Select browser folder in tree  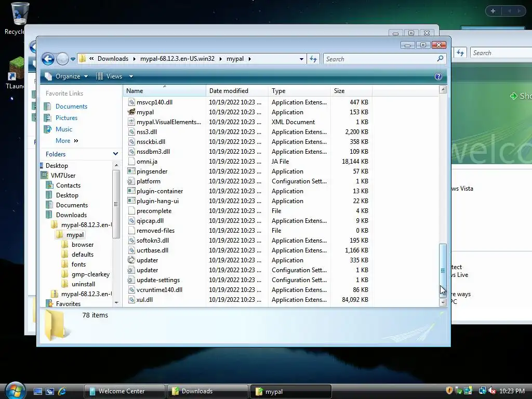83,245
